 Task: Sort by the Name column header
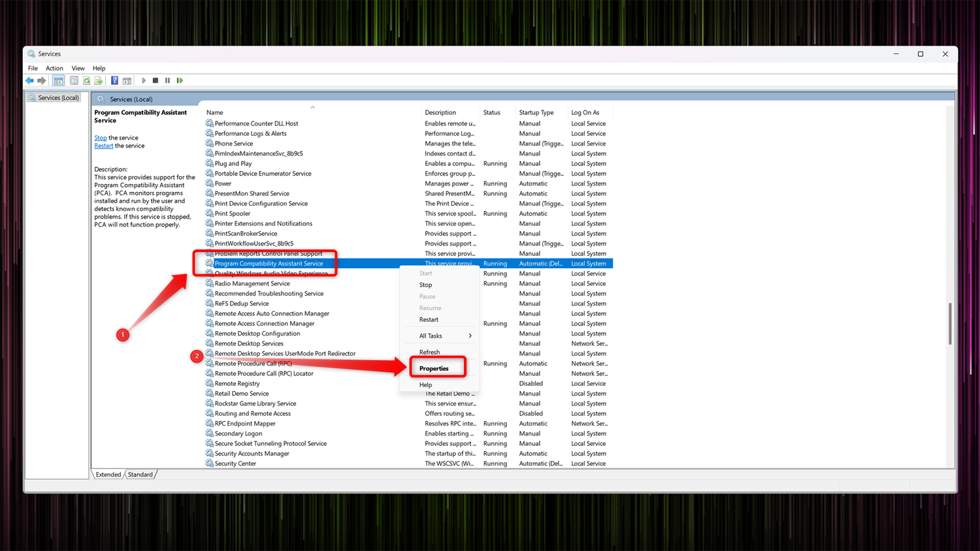313,112
